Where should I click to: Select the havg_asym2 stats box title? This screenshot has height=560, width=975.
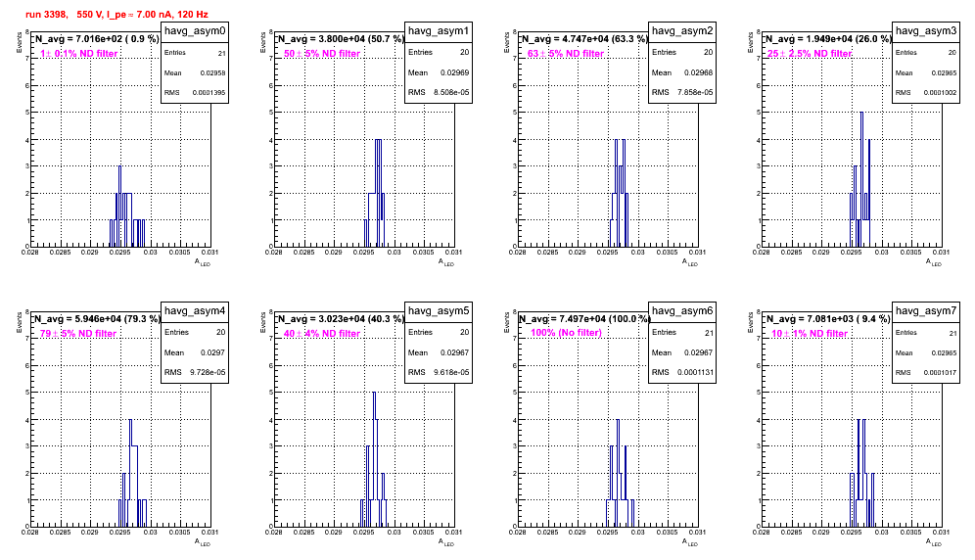[682, 31]
